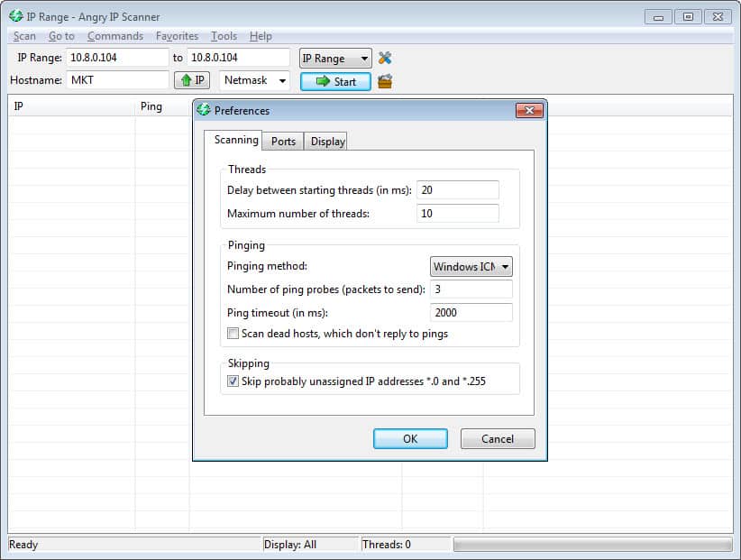Close the Preferences dialog
This screenshot has width=741, height=560.
(529, 111)
